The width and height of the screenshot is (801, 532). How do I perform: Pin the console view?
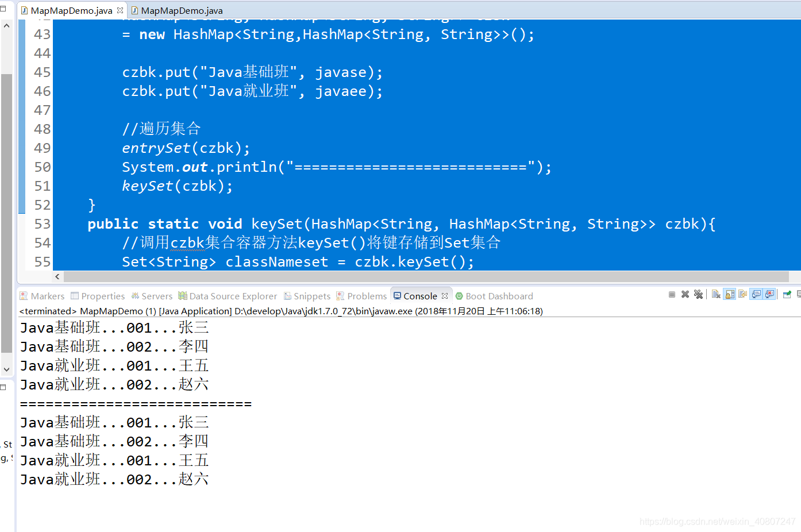coord(787,295)
